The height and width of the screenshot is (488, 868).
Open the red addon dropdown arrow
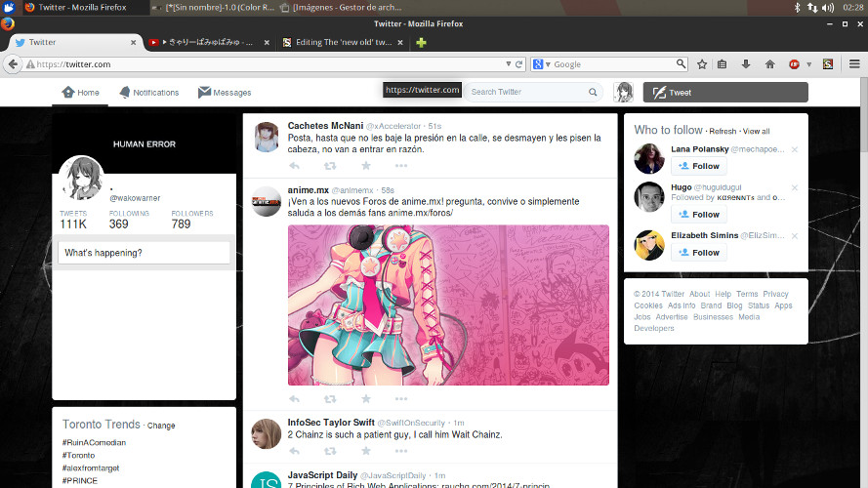click(x=808, y=64)
